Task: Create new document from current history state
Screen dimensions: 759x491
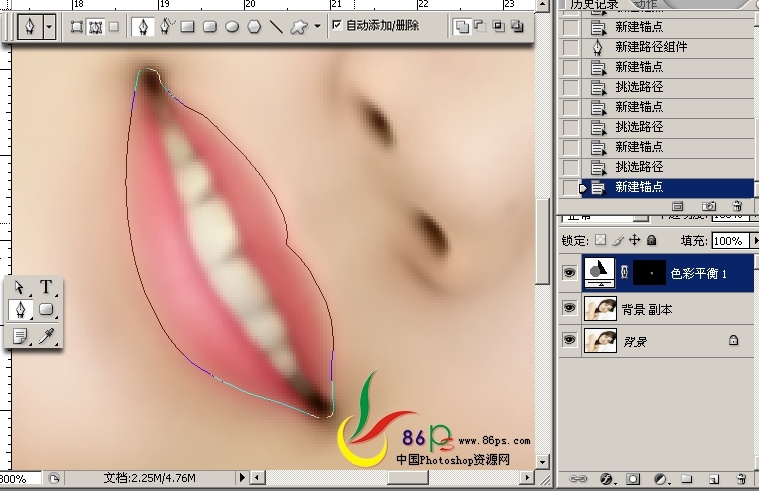Action: [678, 206]
